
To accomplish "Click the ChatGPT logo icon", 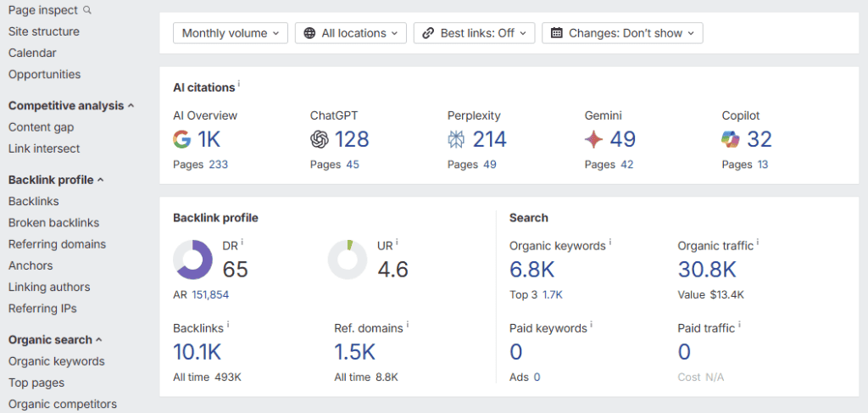I will [x=320, y=140].
